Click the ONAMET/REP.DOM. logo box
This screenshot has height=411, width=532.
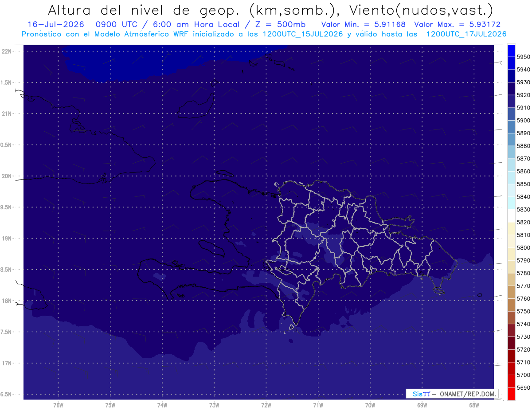[x=452, y=394]
